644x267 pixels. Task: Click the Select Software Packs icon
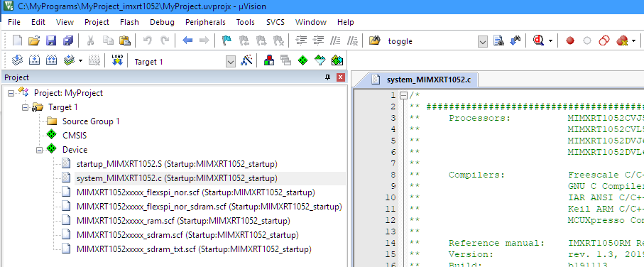[320, 61]
